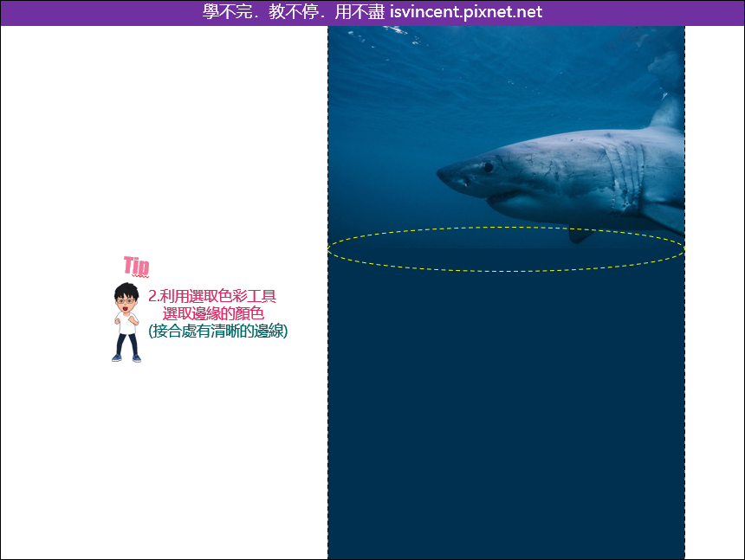Open the isvincent.pixnet.net link
This screenshot has height=560, width=745.
(467, 11)
